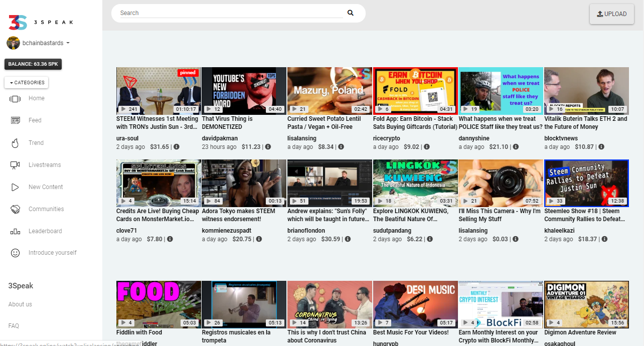Click info icon next to $21.10
This screenshot has height=346, width=644.
516,147
